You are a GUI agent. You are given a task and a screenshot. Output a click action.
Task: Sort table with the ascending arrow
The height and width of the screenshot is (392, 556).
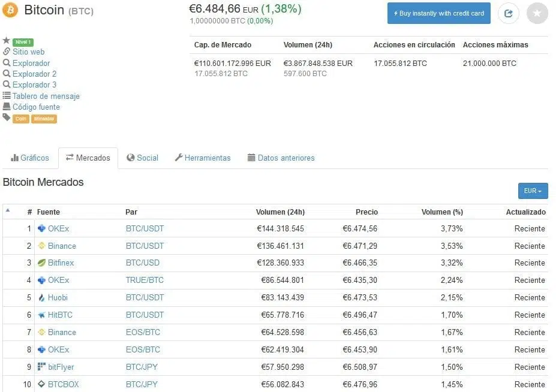tap(7, 210)
